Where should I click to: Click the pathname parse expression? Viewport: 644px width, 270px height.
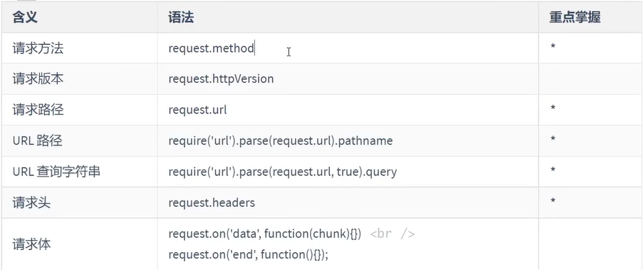coord(281,141)
